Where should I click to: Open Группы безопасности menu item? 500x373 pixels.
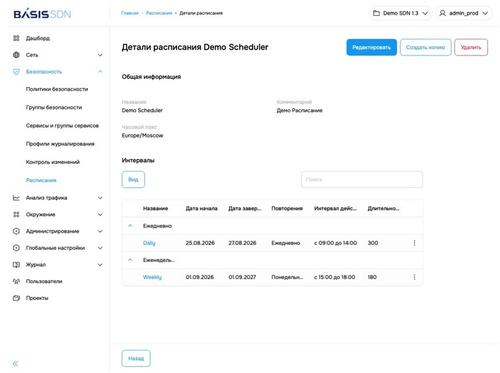(x=54, y=107)
